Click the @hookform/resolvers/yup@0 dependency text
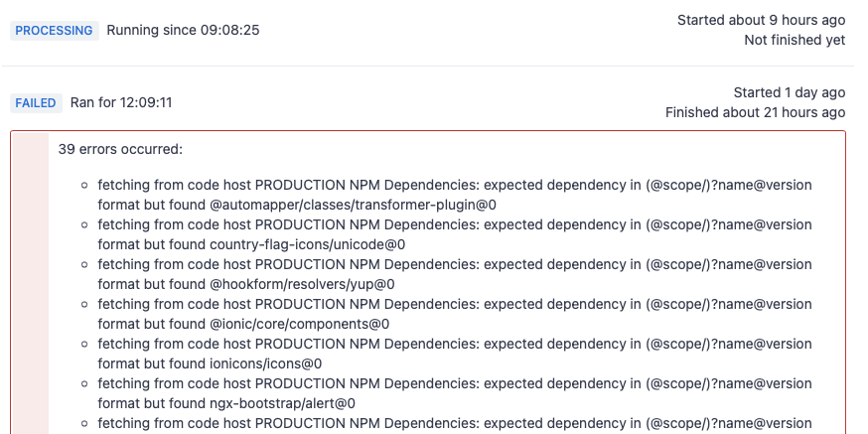Screen dimensions: 868x434 tap(302, 284)
